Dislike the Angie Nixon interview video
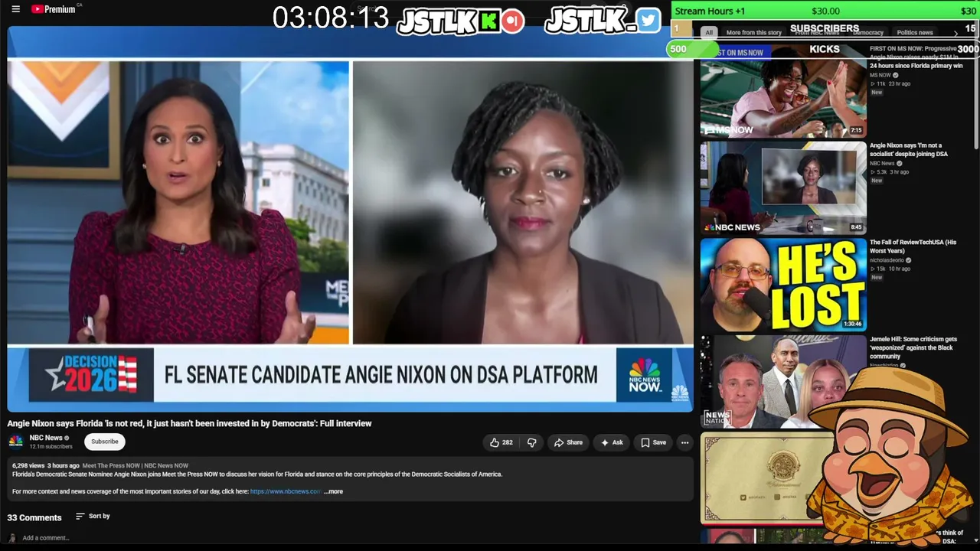This screenshot has width=980, height=551. click(x=531, y=442)
